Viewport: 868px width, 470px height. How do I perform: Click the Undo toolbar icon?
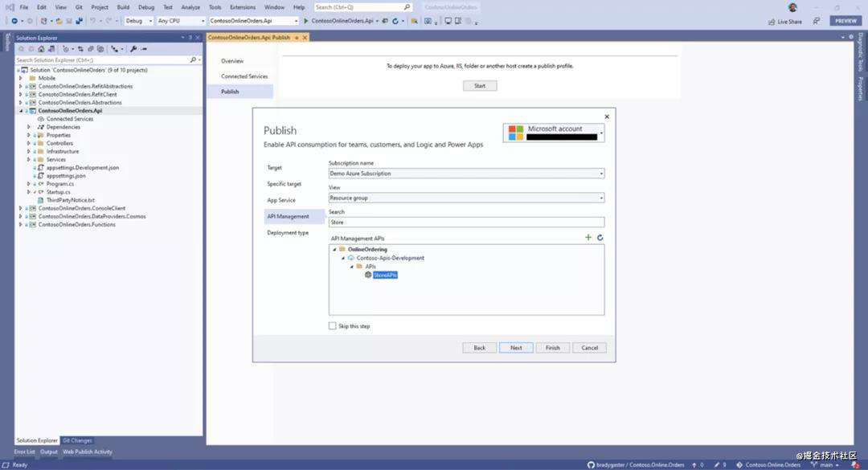(92, 21)
